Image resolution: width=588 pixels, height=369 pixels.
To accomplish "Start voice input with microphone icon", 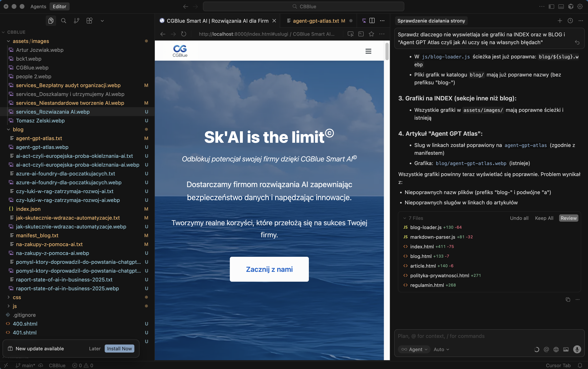I will click(x=577, y=350).
